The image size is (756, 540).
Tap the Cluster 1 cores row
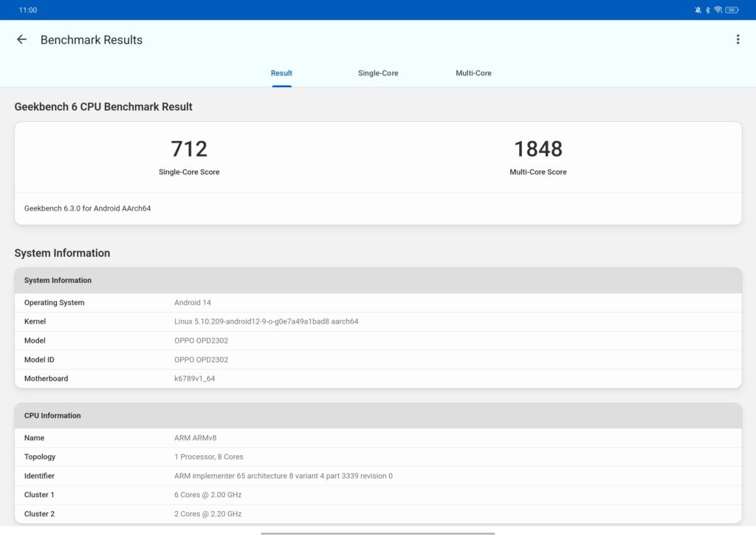378,495
